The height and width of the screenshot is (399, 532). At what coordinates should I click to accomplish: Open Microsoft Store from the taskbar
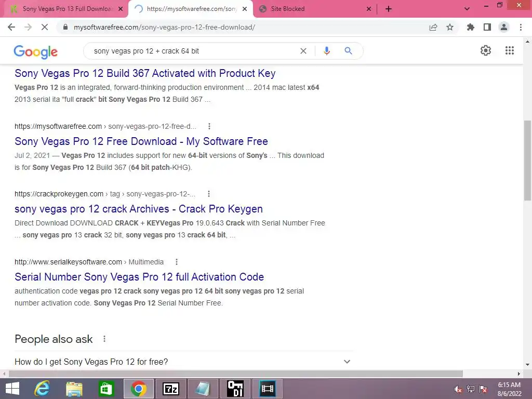pyautogui.click(x=106, y=389)
